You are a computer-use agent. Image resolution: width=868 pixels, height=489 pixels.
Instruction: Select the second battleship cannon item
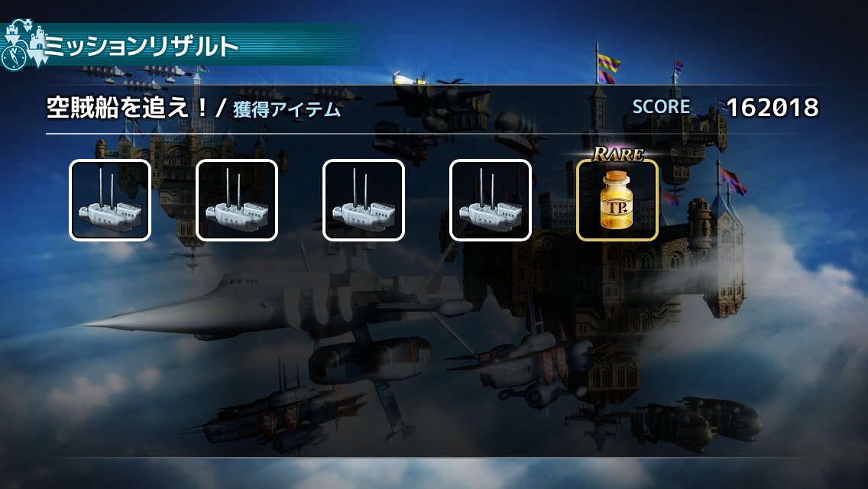(236, 200)
